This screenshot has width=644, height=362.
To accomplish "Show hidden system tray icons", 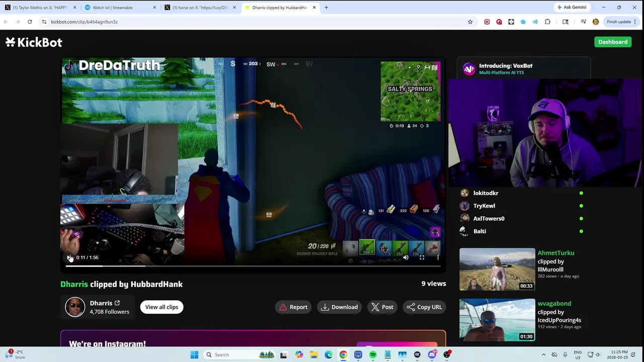I will [x=543, y=354].
